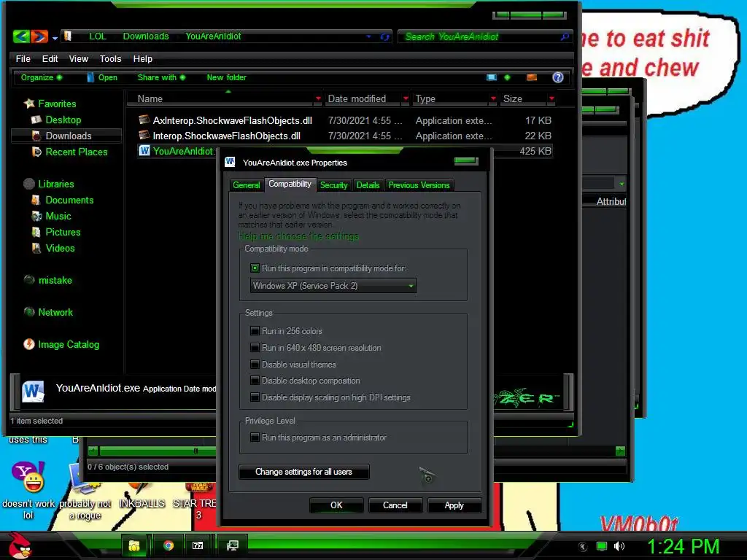Click the change view icon
Screen dimensions: 747x560
pos(492,77)
